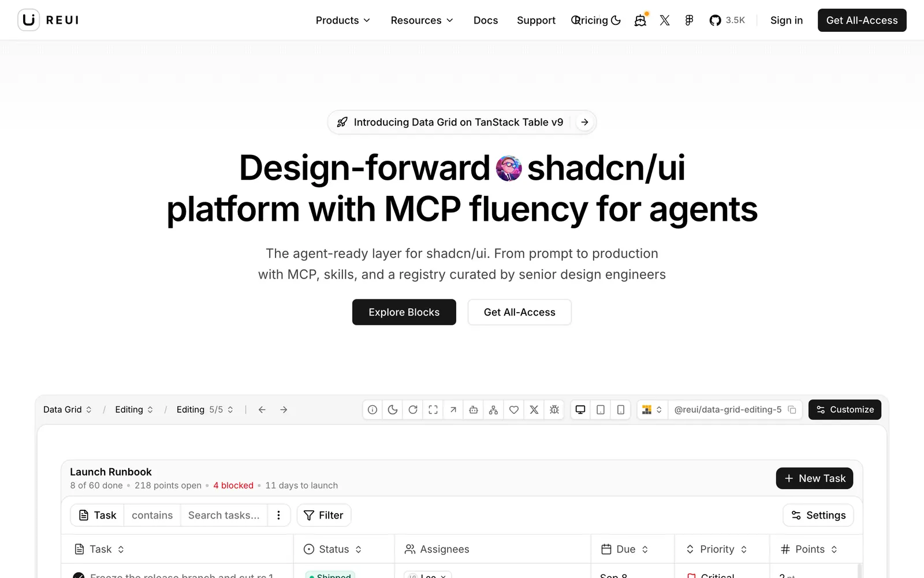Open the Docs page
The image size is (924, 578).
pos(486,20)
